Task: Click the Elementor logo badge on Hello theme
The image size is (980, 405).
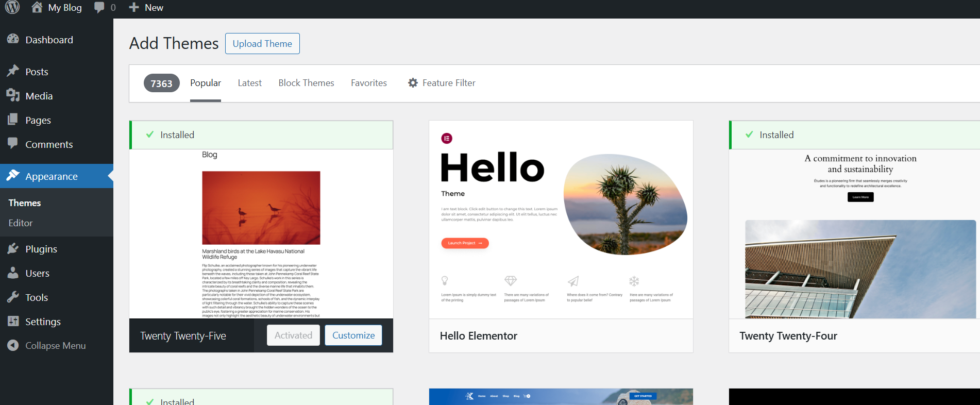Action: (x=447, y=138)
